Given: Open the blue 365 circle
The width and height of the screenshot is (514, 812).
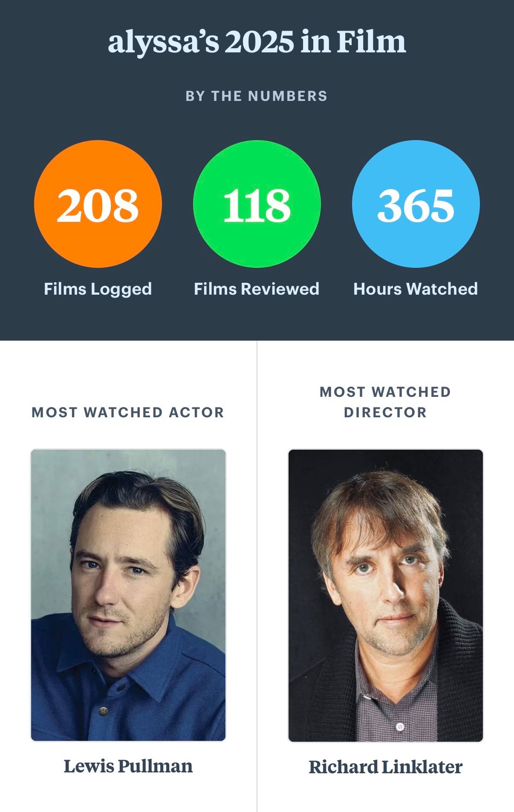Looking at the screenshot, I should [x=416, y=204].
